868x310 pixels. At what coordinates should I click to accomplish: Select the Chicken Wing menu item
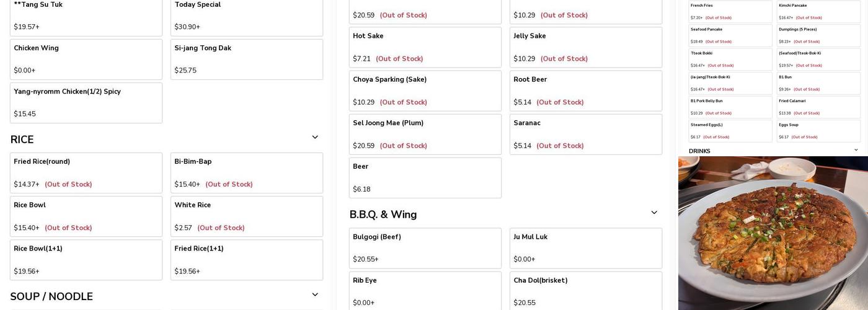[x=86, y=60]
